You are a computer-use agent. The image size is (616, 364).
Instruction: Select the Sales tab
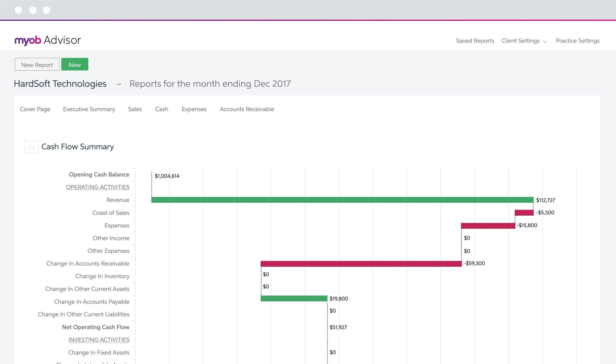[135, 109]
